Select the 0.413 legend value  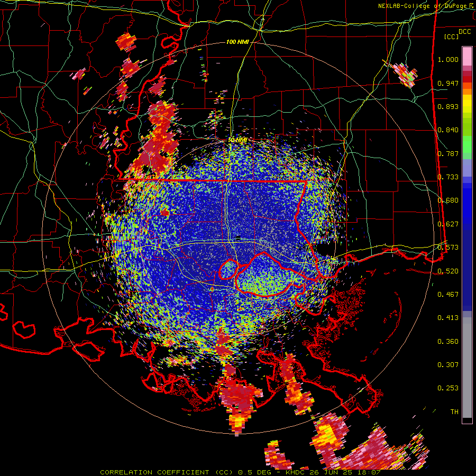click(x=448, y=318)
